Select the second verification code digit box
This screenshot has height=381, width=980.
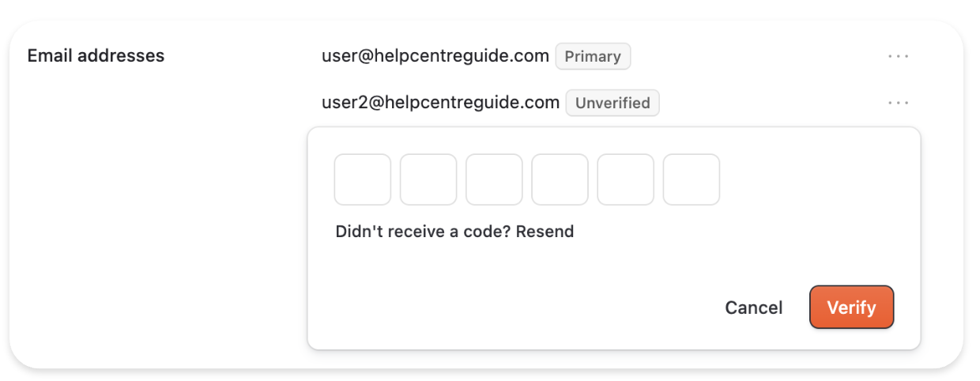(428, 179)
